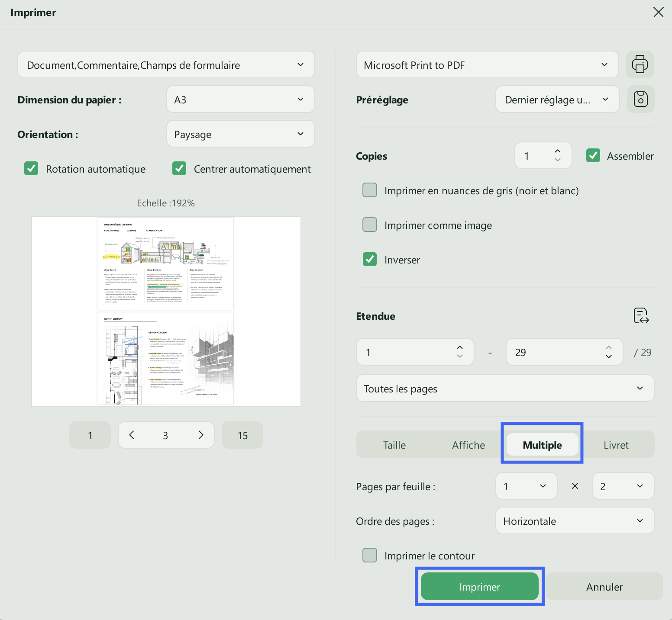Click the page range swap icon beside Etendue
672x620 pixels.
[641, 316]
